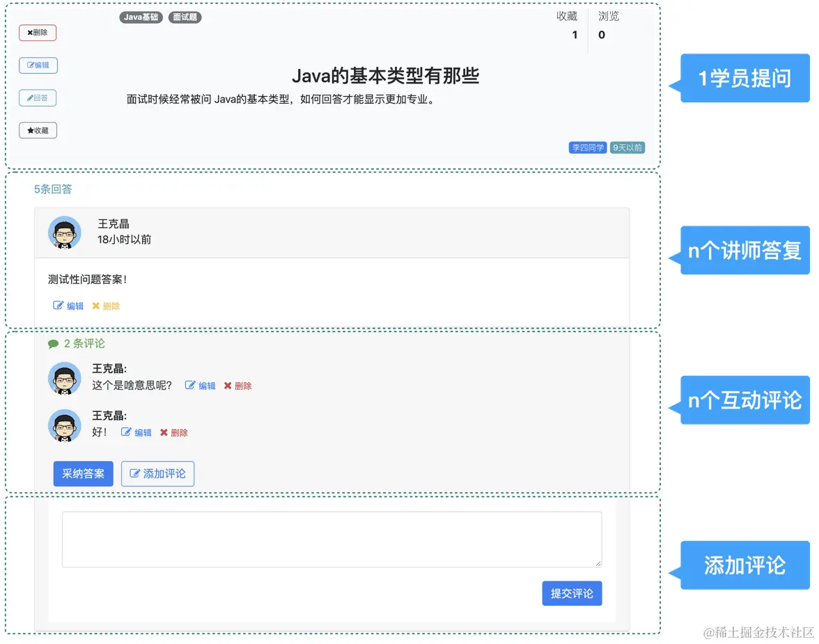The image size is (819, 644).
Task: Click the 添加评论 button
Action: (157, 473)
